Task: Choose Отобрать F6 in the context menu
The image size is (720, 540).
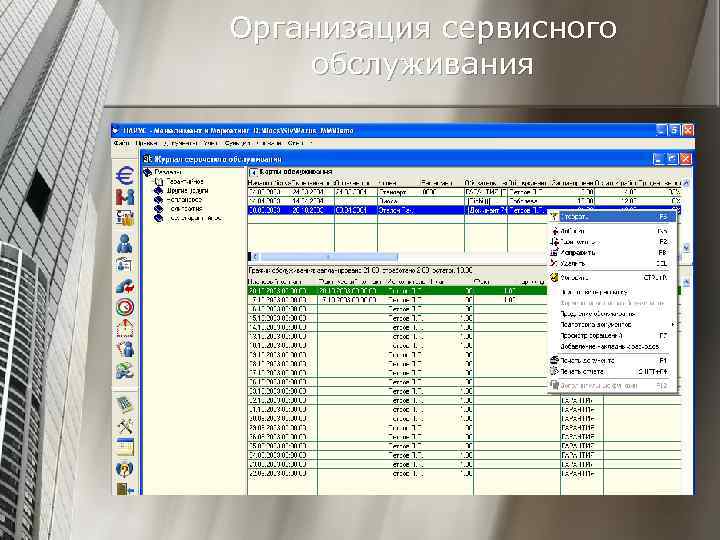Action: point(612,216)
